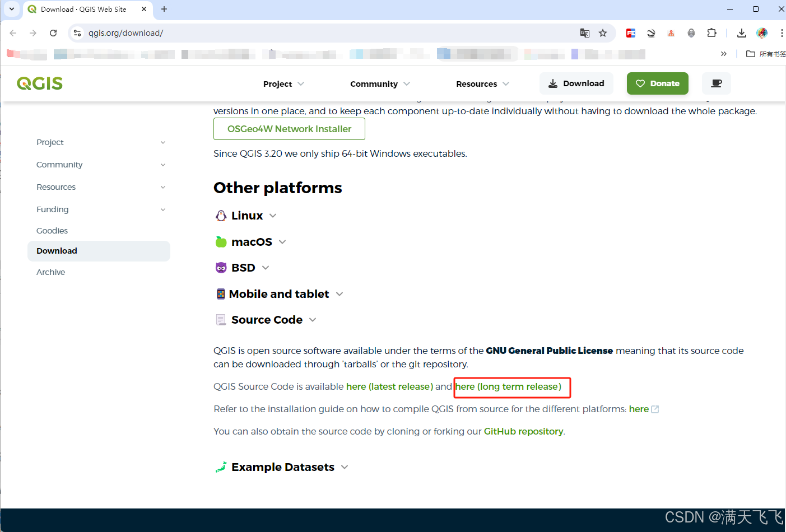The height and width of the screenshot is (532, 786).
Task: Open the here (latest release) link
Action: (389, 386)
